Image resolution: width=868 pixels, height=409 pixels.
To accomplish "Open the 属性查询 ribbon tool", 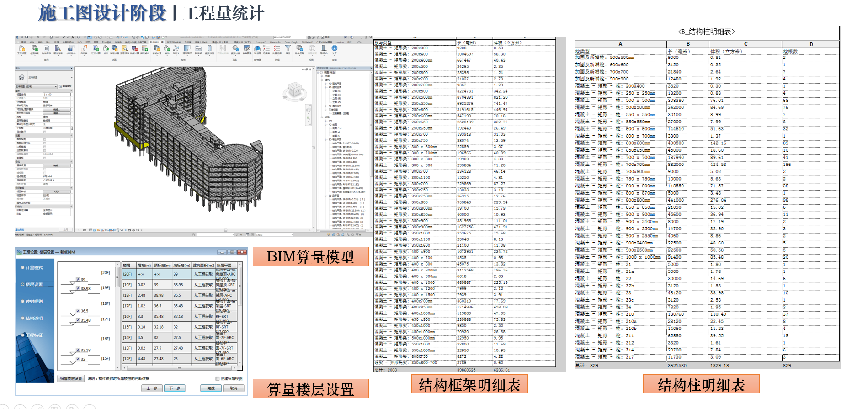I will pos(58,50).
